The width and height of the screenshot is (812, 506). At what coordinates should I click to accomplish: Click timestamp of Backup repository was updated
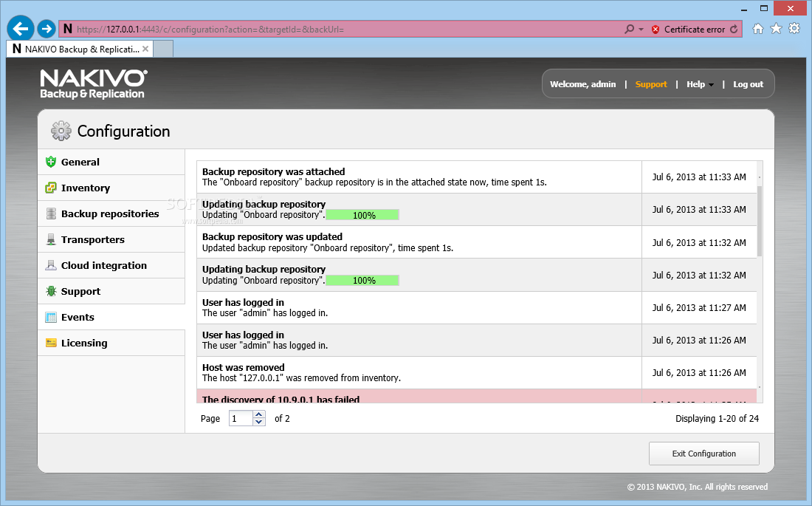tap(699, 242)
